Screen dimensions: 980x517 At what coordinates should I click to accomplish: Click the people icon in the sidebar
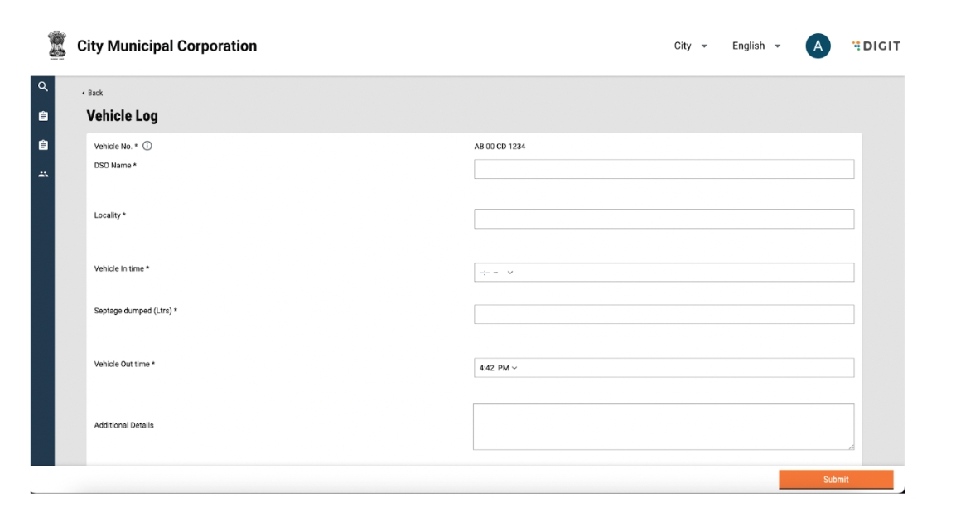(x=43, y=174)
